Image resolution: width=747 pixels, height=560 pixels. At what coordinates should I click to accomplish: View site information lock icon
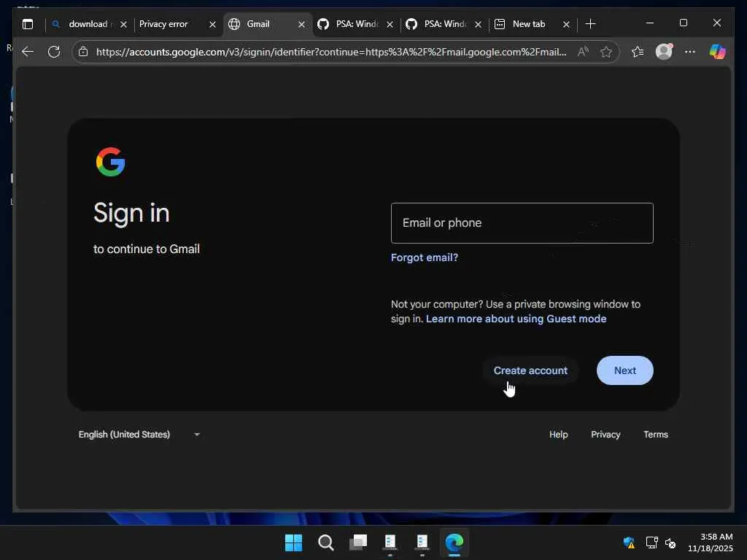pos(83,52)
